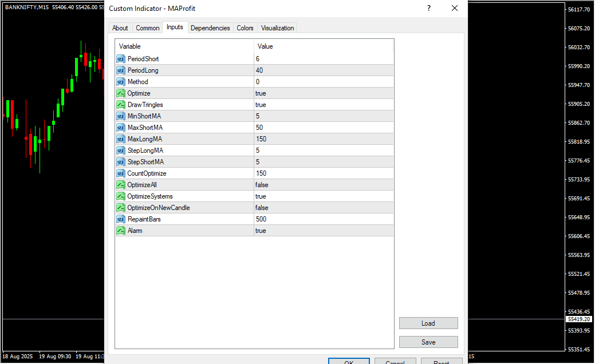595x364 pixels.
Task: Click the boolean icon next to DrawTringles
Action: (x=121, y=105)
